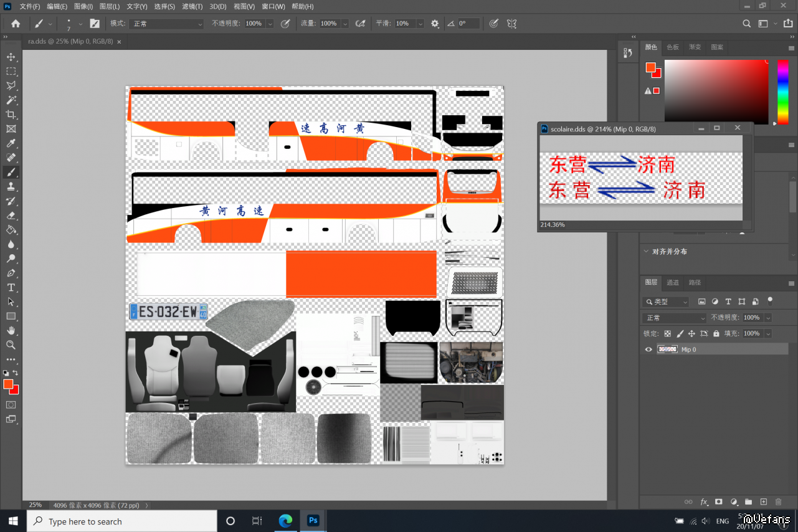The width and height of the screenshot is (798, 532).
Task: Select the Move tool
Action: (11, 57)
